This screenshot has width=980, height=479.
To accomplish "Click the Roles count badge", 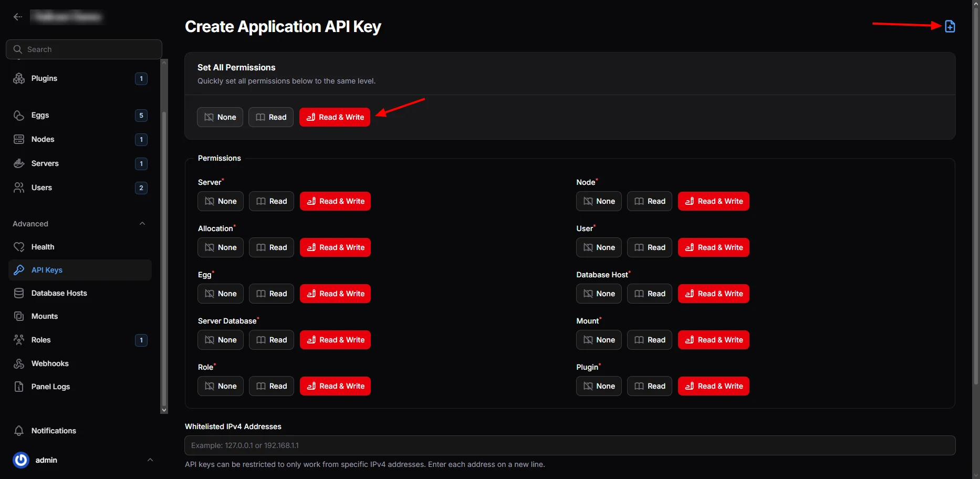I will pyautogui.click(x=141, y=340).
